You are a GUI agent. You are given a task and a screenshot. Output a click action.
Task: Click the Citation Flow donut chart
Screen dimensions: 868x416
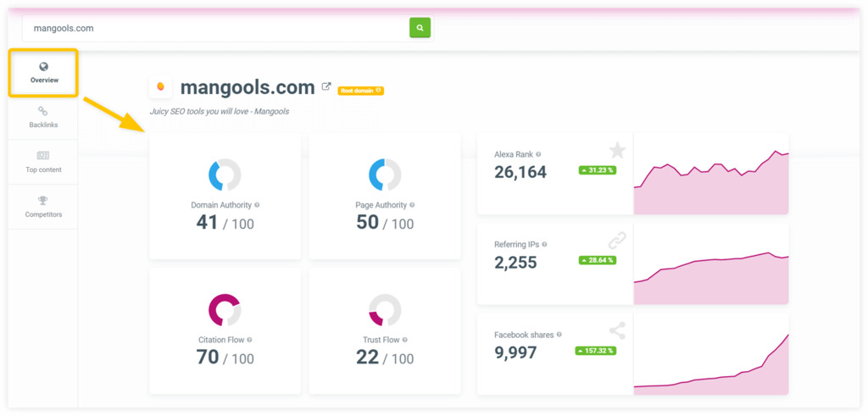(225, 310)
